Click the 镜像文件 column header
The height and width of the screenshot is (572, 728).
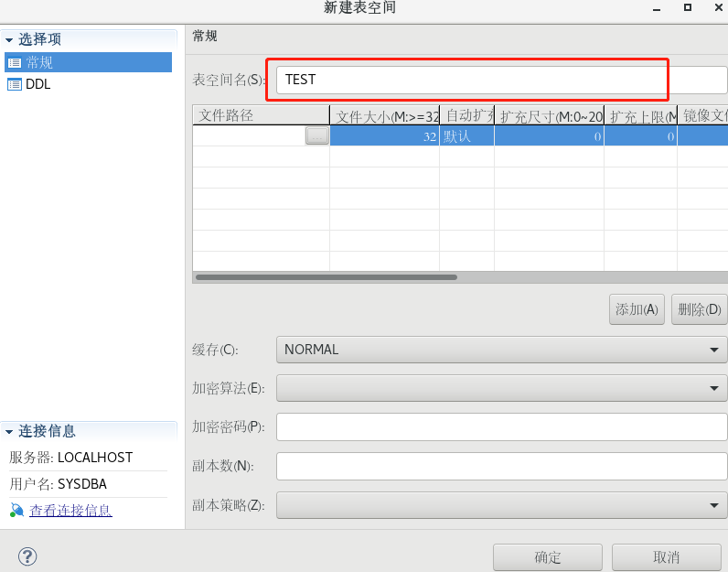(x=703, y=115)
